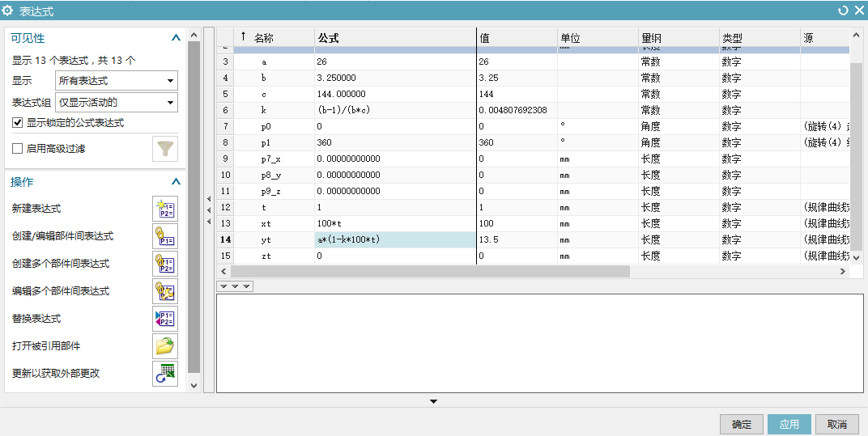Click the formula cell for yt
The height and width of the screenshot is (436, 868).
pos(394,239)
